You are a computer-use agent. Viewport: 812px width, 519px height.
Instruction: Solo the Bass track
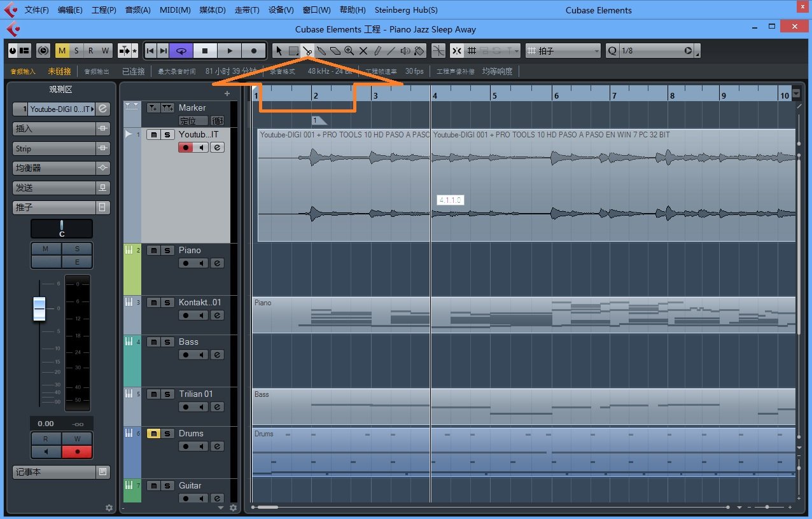[x=167, y=342]
